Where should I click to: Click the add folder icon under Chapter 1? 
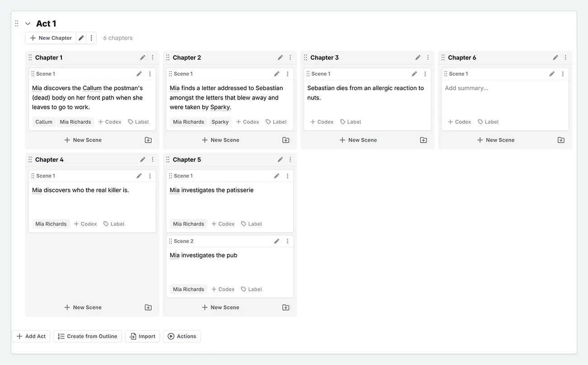pyautogui.click(x=148, y=140)
